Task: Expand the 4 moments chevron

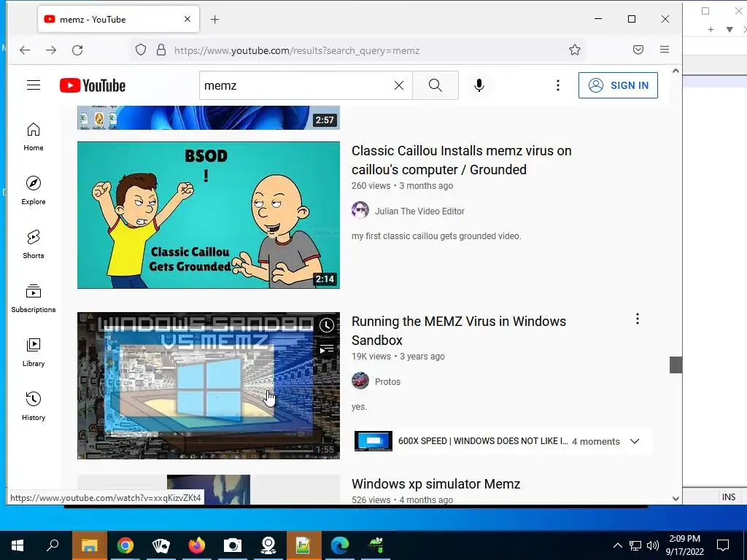Action: pos(635,441)
